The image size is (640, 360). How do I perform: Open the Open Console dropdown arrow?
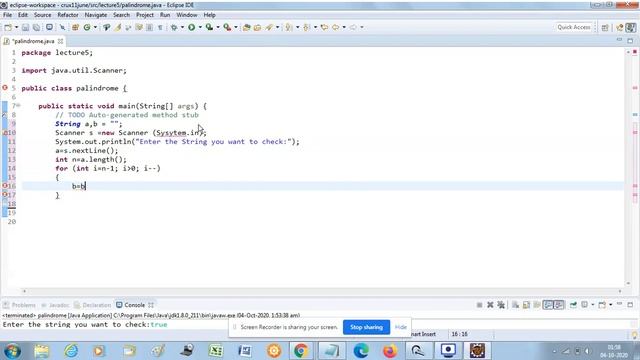611,305
